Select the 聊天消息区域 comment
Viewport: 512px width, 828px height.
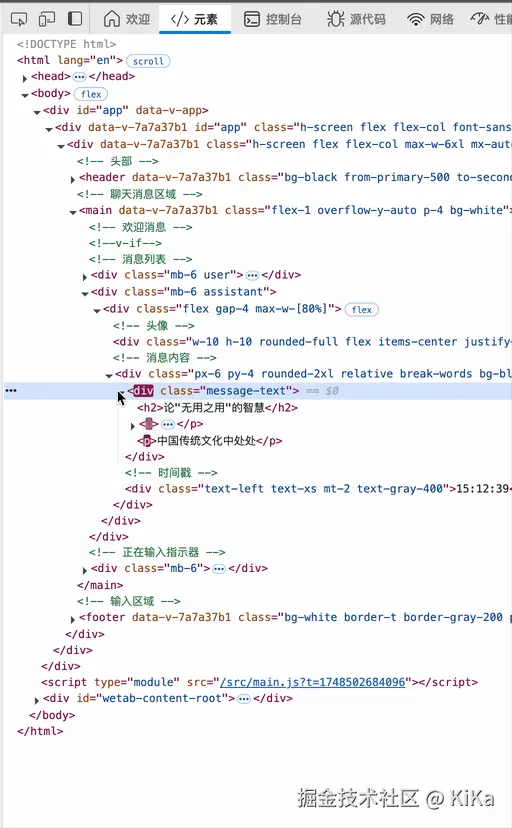(x=139, y=194)
